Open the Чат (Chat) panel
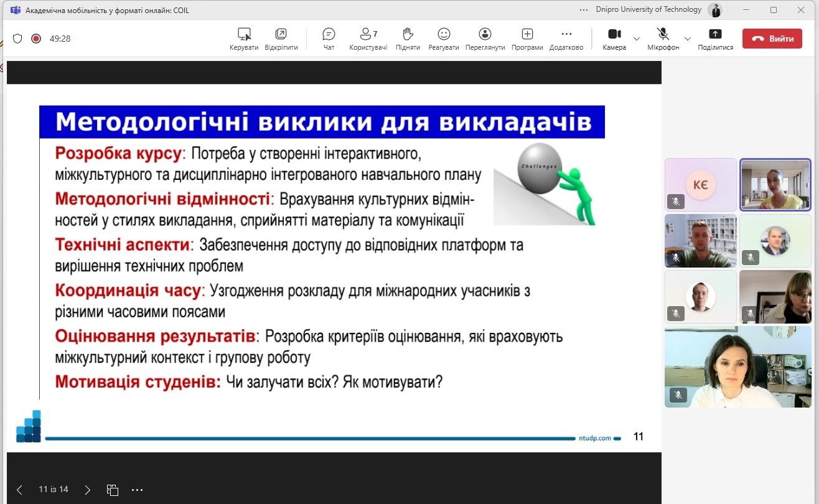This screenshot has width=819, height=504. [329, 39]
